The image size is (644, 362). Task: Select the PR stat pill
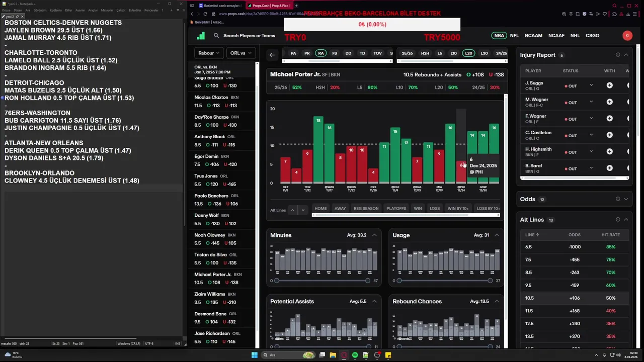tap(307, 53)
